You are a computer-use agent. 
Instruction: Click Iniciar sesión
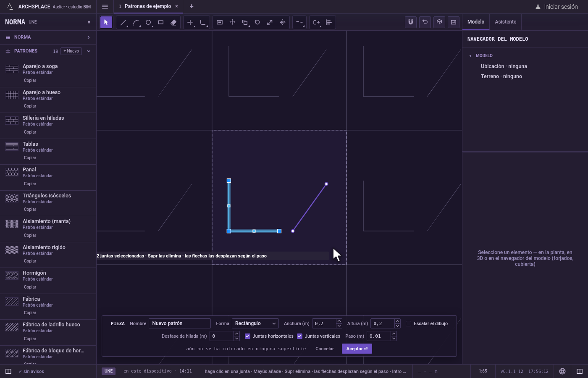(556, 7)
